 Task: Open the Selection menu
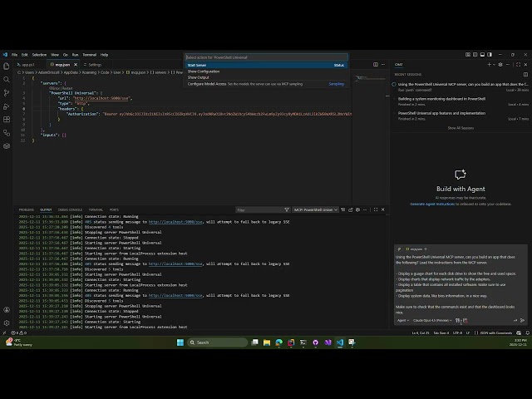(x=39, y=55)
